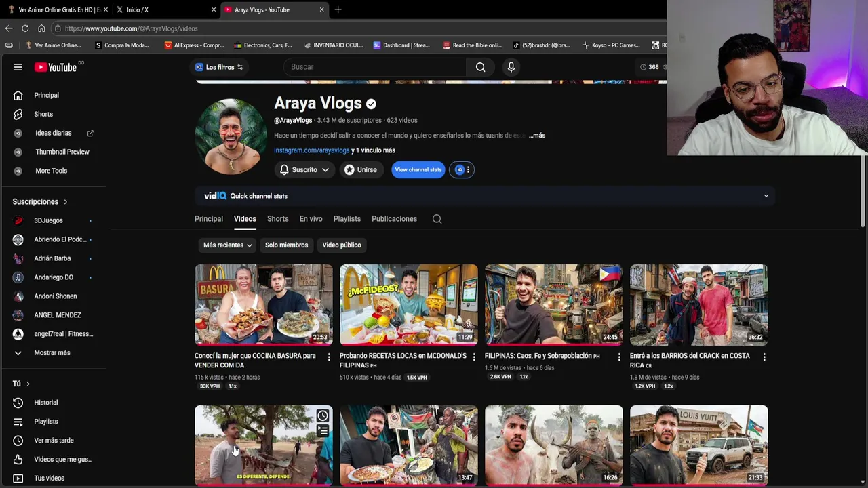Open options for COCINA BASURA video
Screen dimensions: 868x488
329,357
